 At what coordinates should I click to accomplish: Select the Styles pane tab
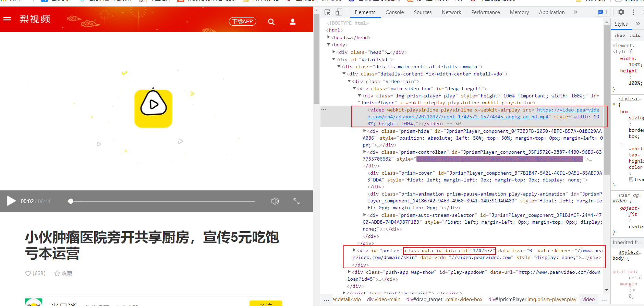621,24
